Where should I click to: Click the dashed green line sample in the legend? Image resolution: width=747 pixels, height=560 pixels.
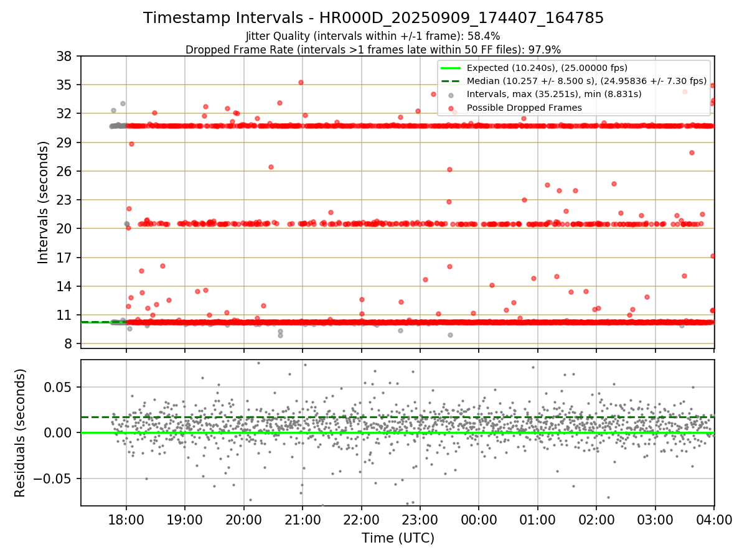click(x=451, y=81)
